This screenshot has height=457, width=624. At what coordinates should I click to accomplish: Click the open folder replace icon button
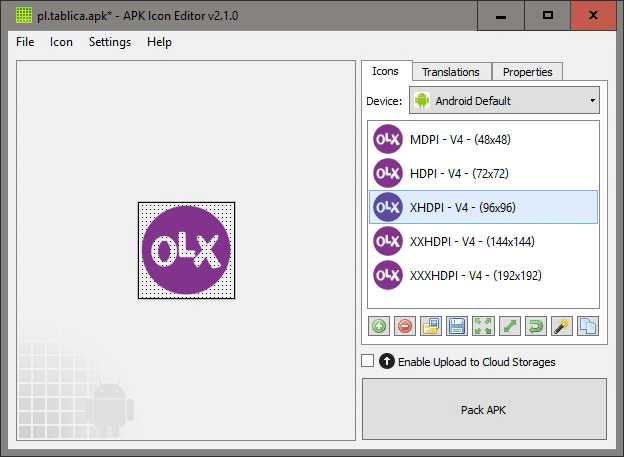[431, 326]
